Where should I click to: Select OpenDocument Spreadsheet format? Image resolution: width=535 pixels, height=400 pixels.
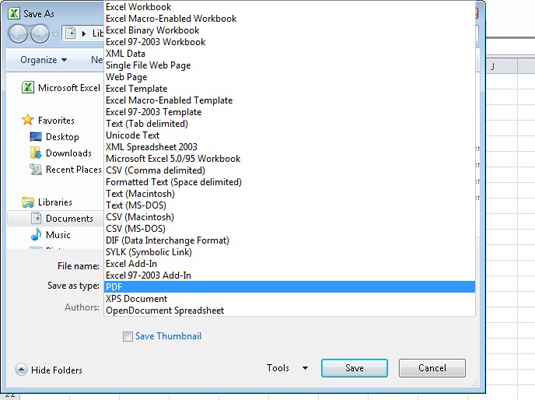289,310
